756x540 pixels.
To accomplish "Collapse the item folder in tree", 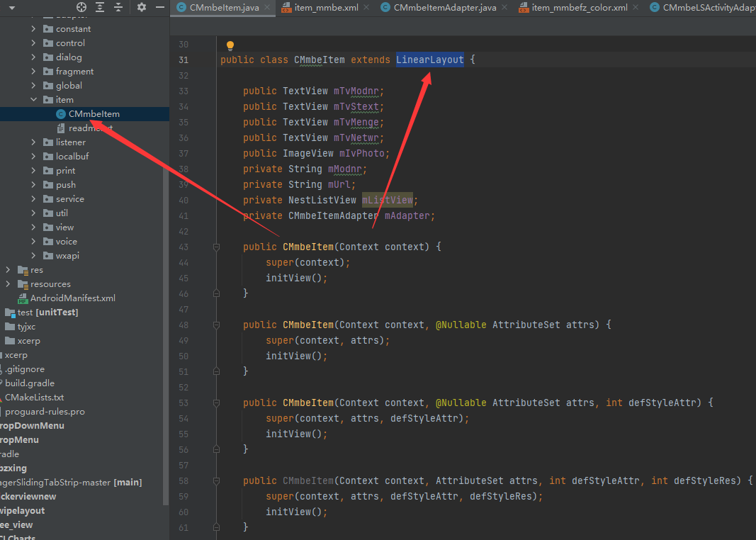I will [34, 100].
